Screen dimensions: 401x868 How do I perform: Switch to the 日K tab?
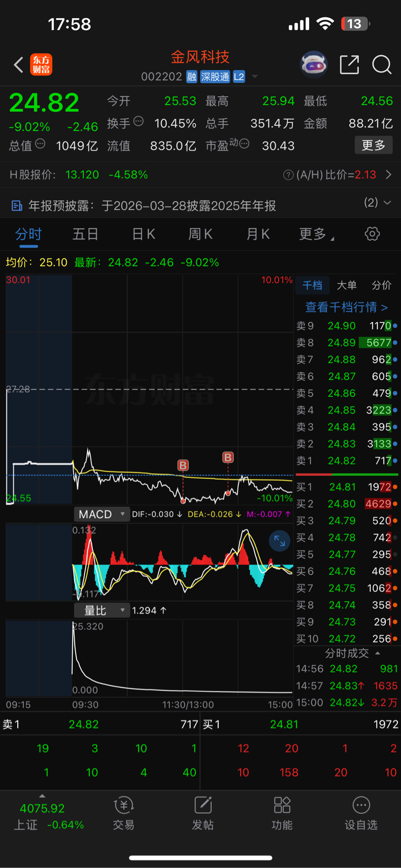144,234
